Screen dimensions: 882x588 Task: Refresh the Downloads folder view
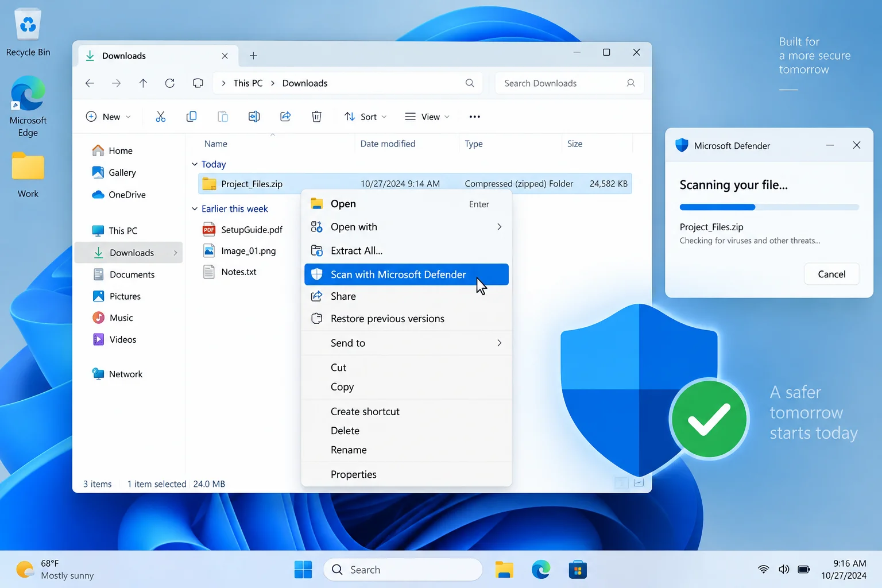170,83
